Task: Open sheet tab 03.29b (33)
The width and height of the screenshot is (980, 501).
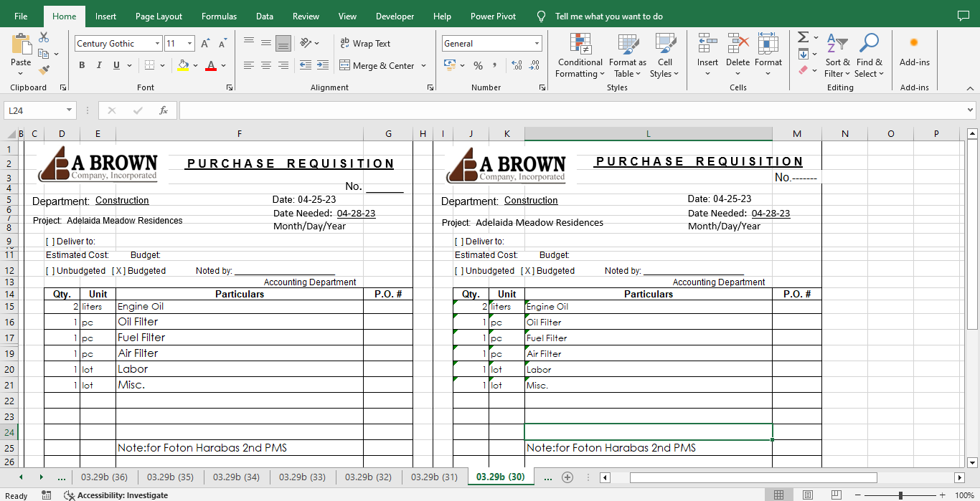Action: (x=302, y=477)
